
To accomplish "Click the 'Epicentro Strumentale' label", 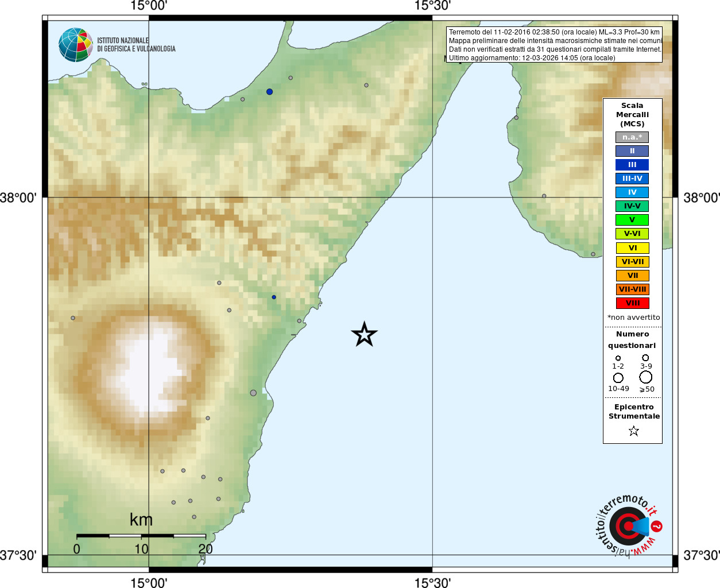I will pos(634,411).
